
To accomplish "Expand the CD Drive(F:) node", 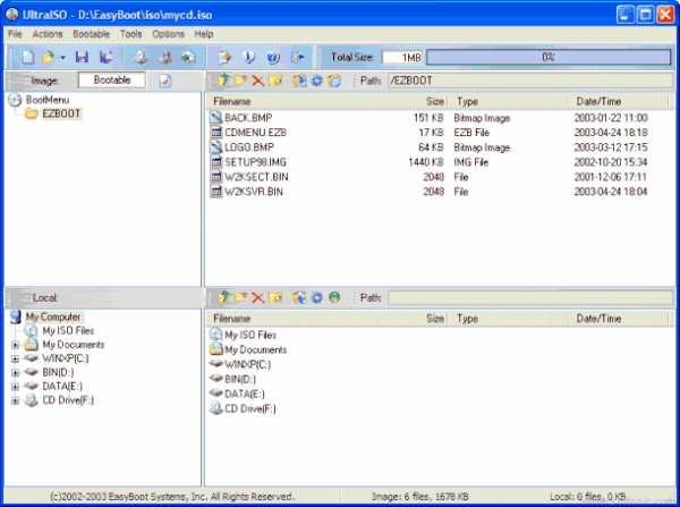I will coord(15,401).
